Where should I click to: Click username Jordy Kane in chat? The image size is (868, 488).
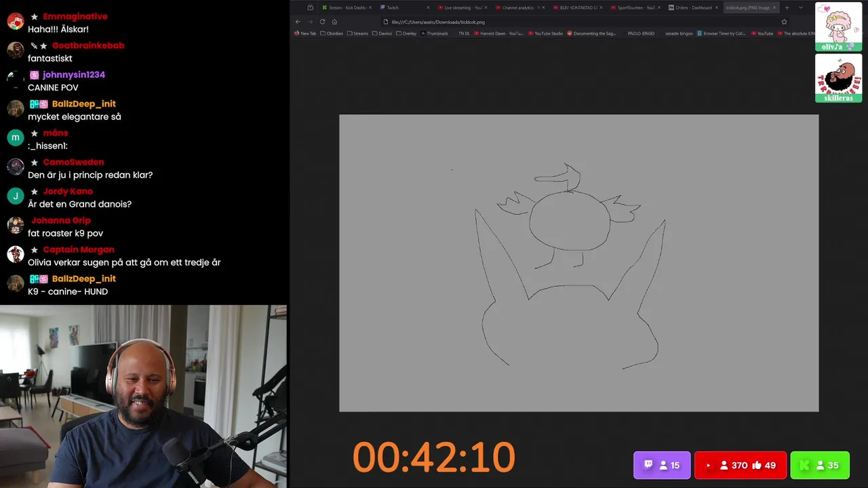68,191
